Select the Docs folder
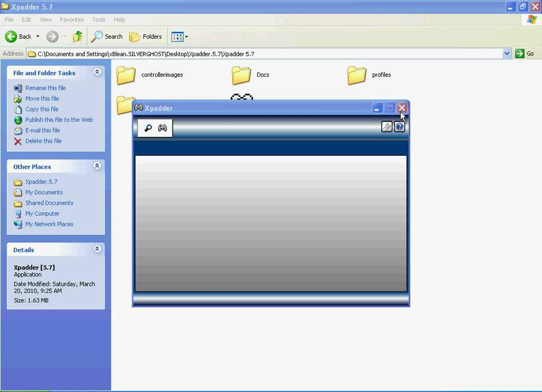Viewport: 542px width, 392px height. 251,75
